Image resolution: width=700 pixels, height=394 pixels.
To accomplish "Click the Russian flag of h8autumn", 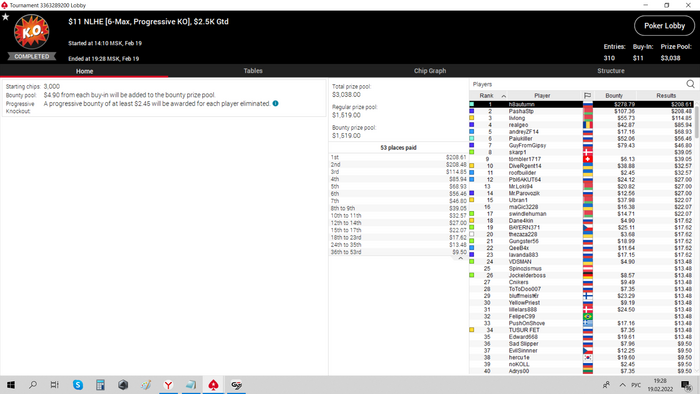I will point(588,104).
